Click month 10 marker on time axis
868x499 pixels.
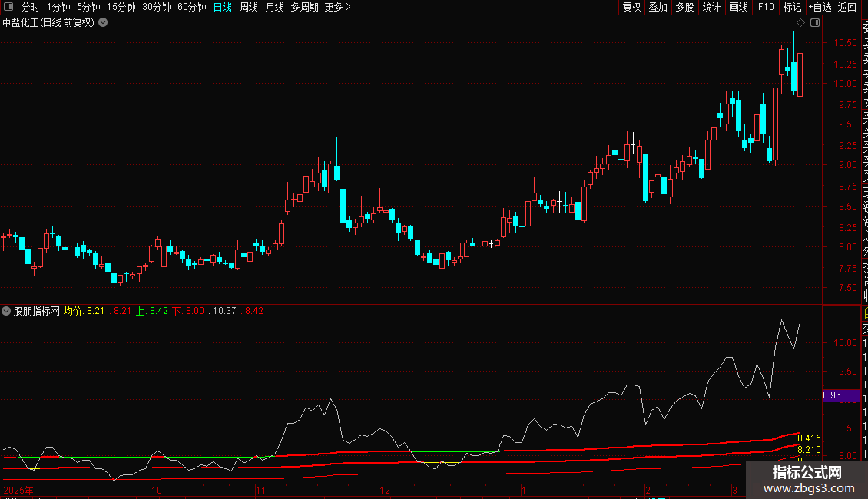pyautogui.click(x=157, y=490)
